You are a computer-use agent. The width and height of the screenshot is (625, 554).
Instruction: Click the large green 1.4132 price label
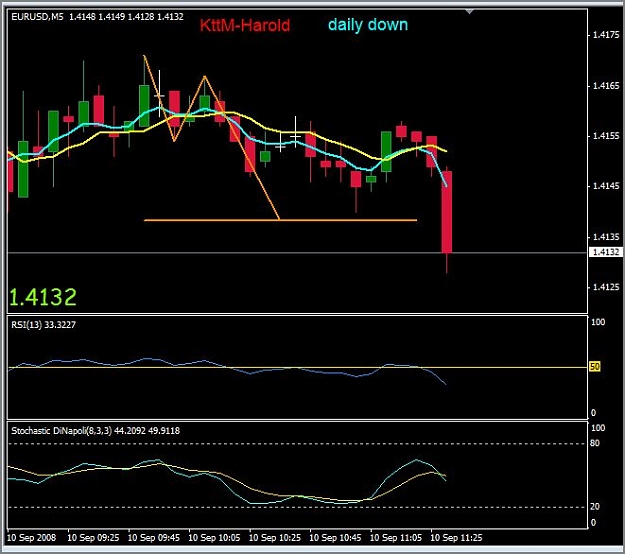43,297
